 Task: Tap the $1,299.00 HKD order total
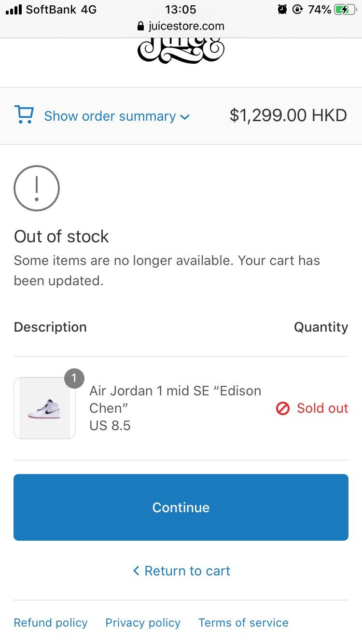pos(288,115)
